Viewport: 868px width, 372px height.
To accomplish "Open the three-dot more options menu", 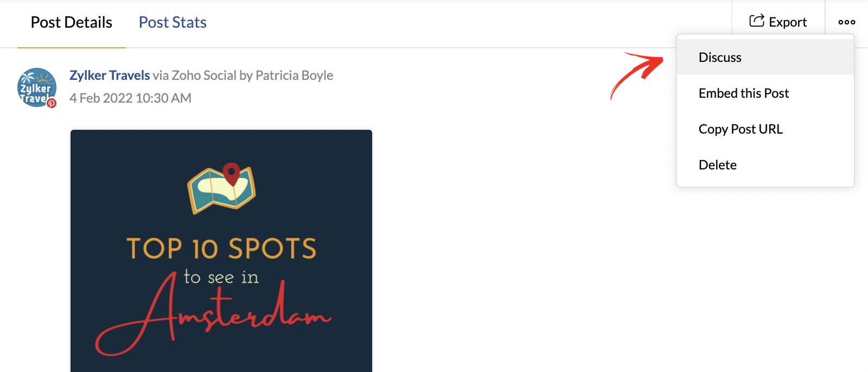I will tap(847, 22).
